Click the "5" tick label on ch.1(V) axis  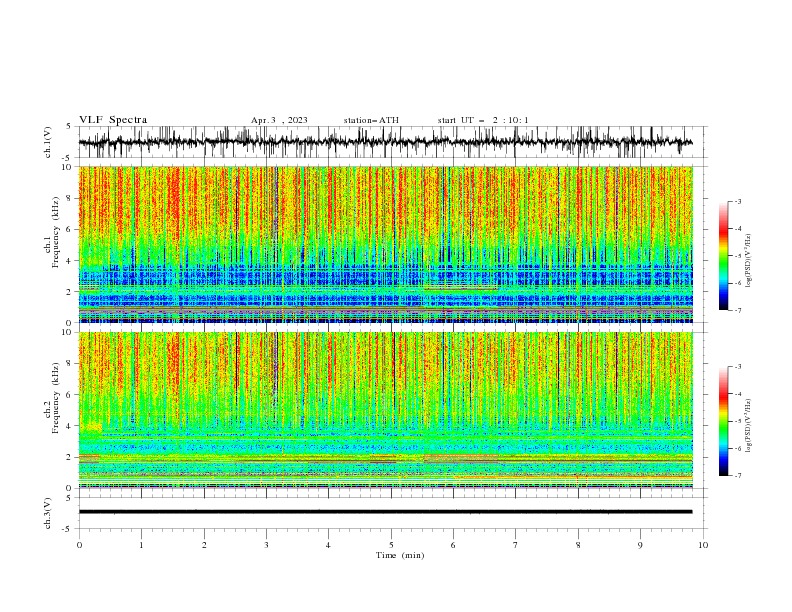click(x=69, y=127)
